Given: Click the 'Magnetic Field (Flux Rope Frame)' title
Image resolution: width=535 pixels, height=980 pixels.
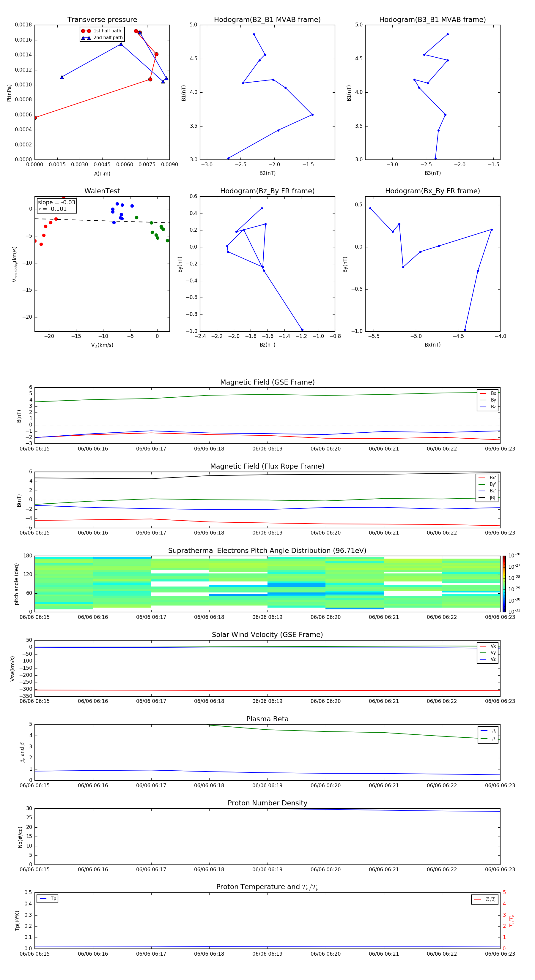Looking at the screenshot, I should 267,467.
